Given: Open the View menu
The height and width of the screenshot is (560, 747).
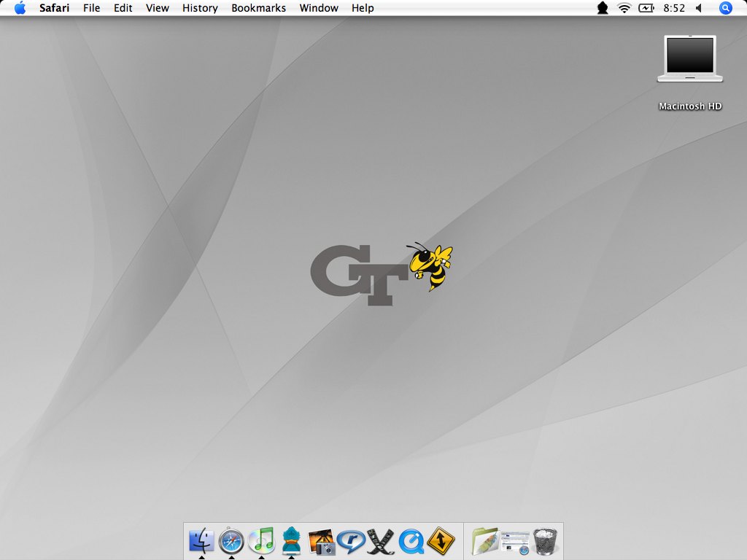Looking at the screenshot, I should coord(158,8).
